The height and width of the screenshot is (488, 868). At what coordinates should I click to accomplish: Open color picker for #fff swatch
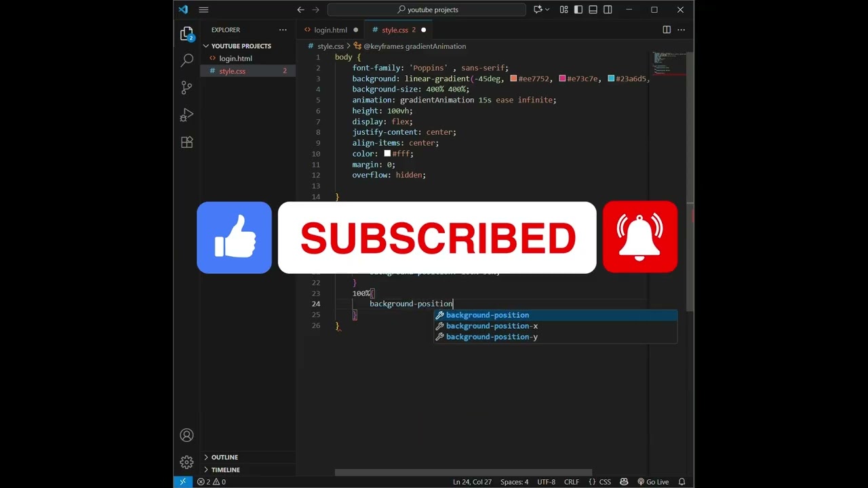387,154
